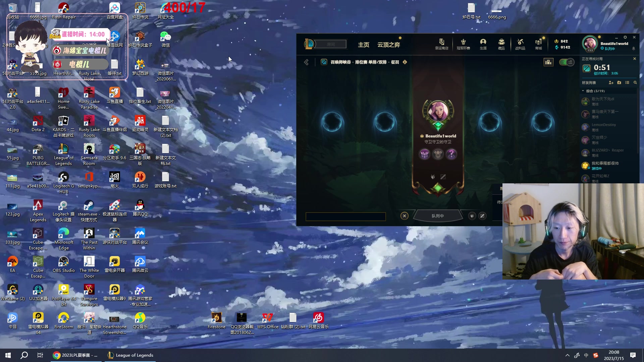Cancel queue with the X circle button
Image resolution: width=644 pixels, height=362 pixels.
[x=405, y=216]
